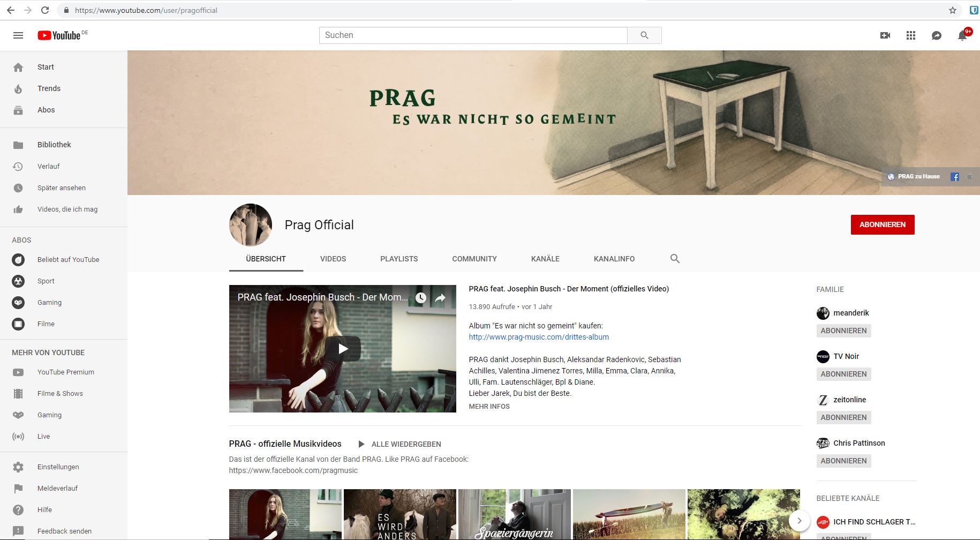Bookmark this page with the star
This screenshot has width=980, height=540.
tap(953, 10)
